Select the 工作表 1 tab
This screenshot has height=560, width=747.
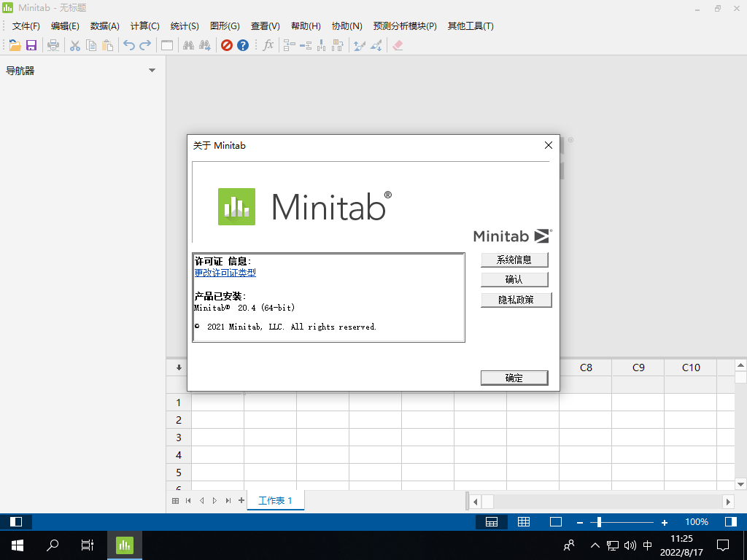tap(275, 500)
